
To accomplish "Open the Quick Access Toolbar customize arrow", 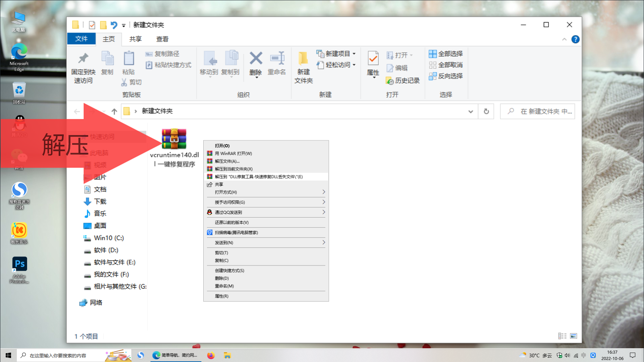I will [123, 25].
